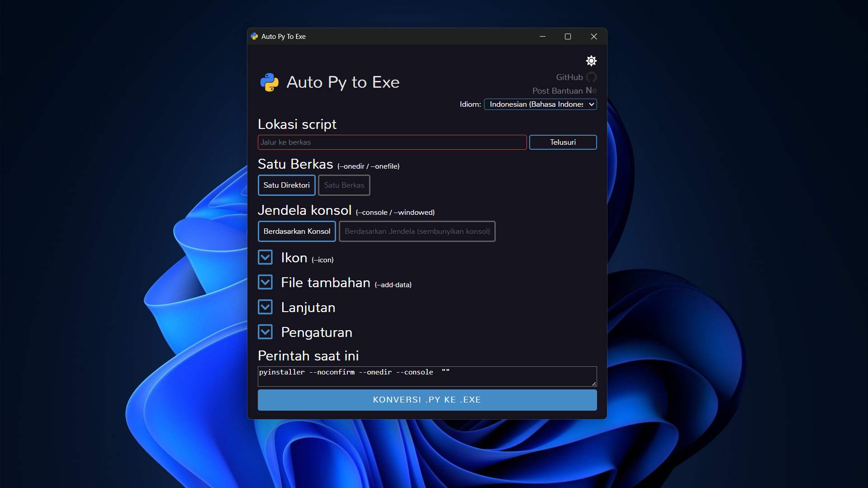Click the Lokasi script heading
Viewport: 868px width, 488px height.
click(x=297, y=124)
